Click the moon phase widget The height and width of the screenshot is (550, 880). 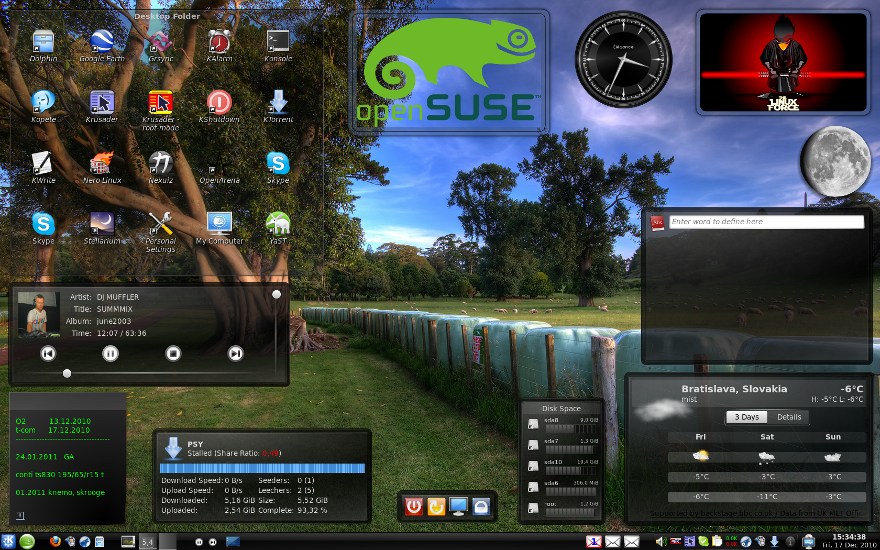[x=835, y=161]
